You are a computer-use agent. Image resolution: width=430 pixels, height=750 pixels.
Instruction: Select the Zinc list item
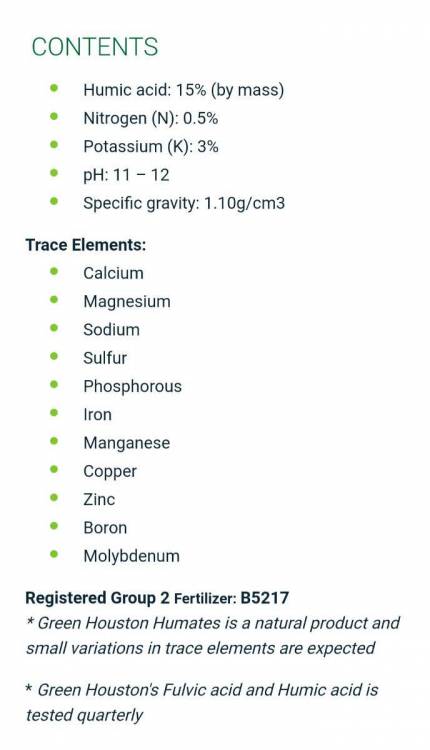pyautogui.click(x=99, y=499)
